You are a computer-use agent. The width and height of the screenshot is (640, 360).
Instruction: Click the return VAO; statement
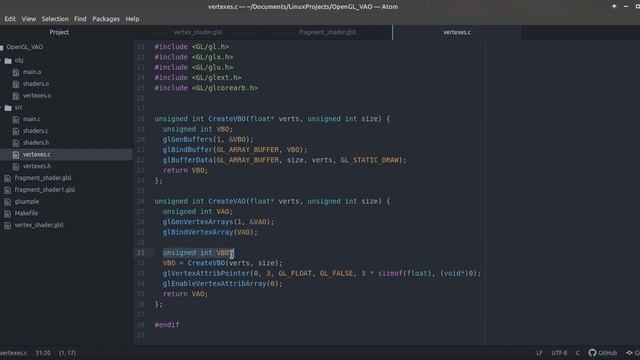pos(185,294)
